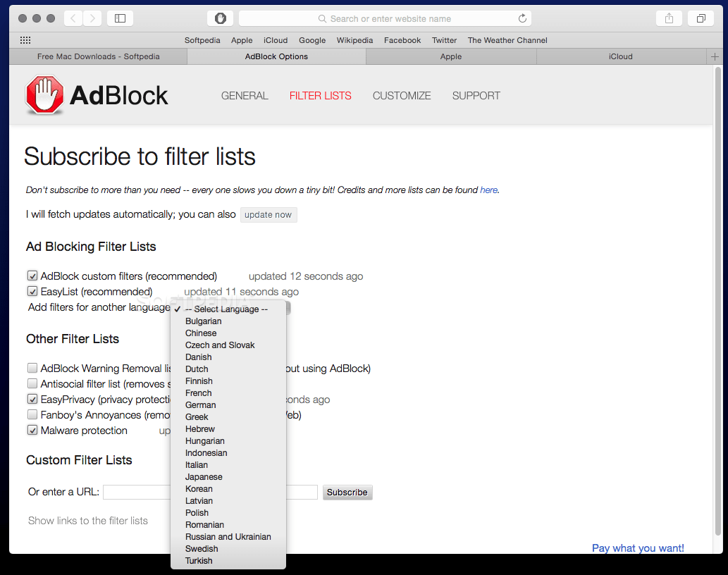Uncheck the EasyPrivacy checkbox

coord(32,399)
